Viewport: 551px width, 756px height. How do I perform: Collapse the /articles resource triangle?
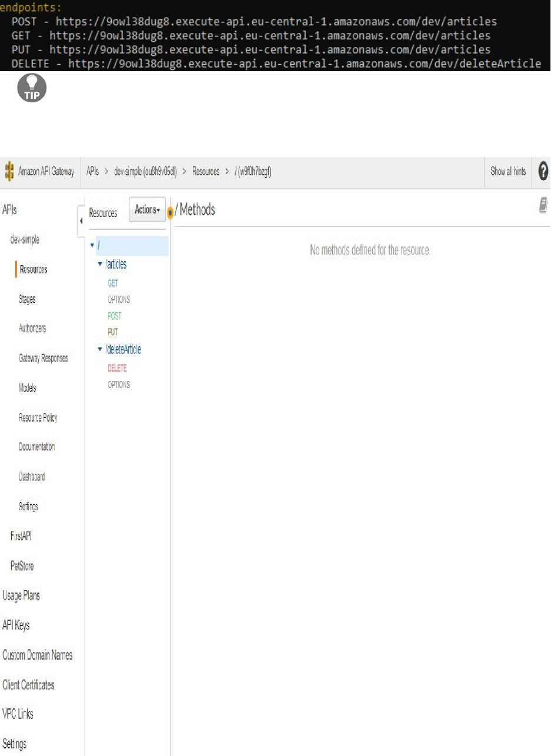pos(100,265)
